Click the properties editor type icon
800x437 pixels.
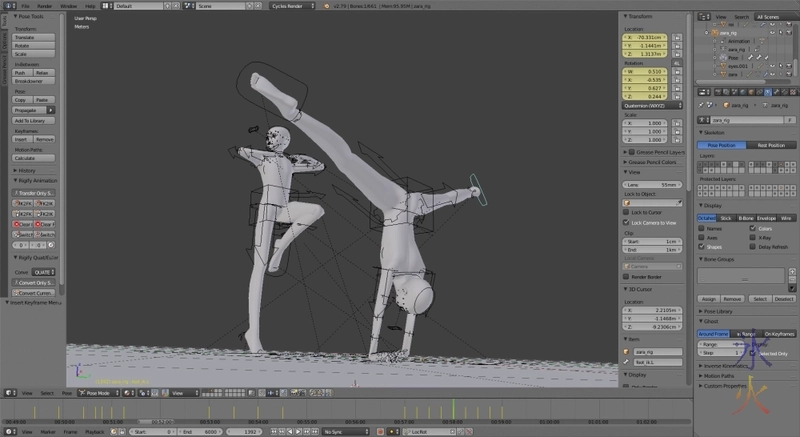point(703,92)
